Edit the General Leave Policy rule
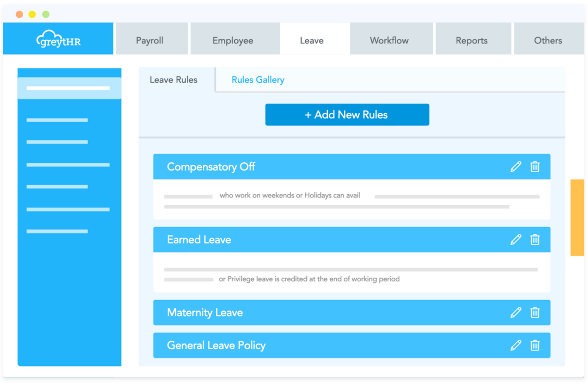The width and height of the screenshot is (588, 386). click(516, 345)
